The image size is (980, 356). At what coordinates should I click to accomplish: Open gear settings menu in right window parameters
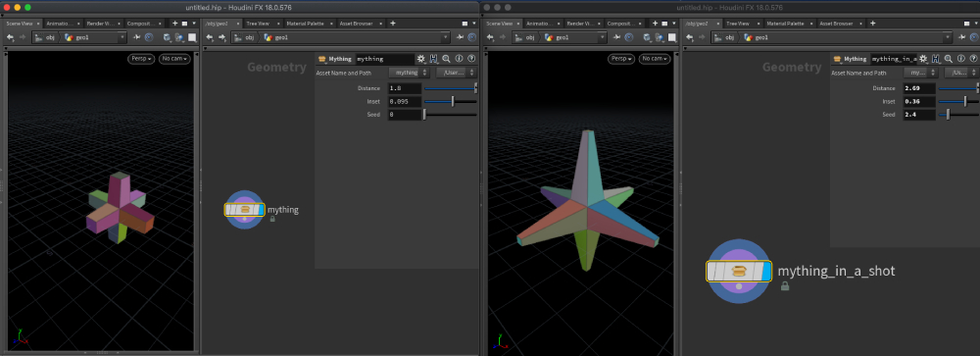[x=923, y=59]
